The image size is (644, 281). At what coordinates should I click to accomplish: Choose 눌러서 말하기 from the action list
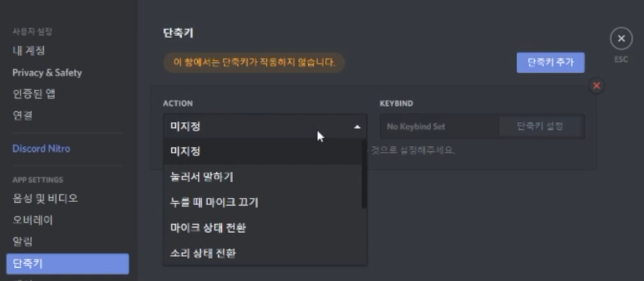click(262, 177)
